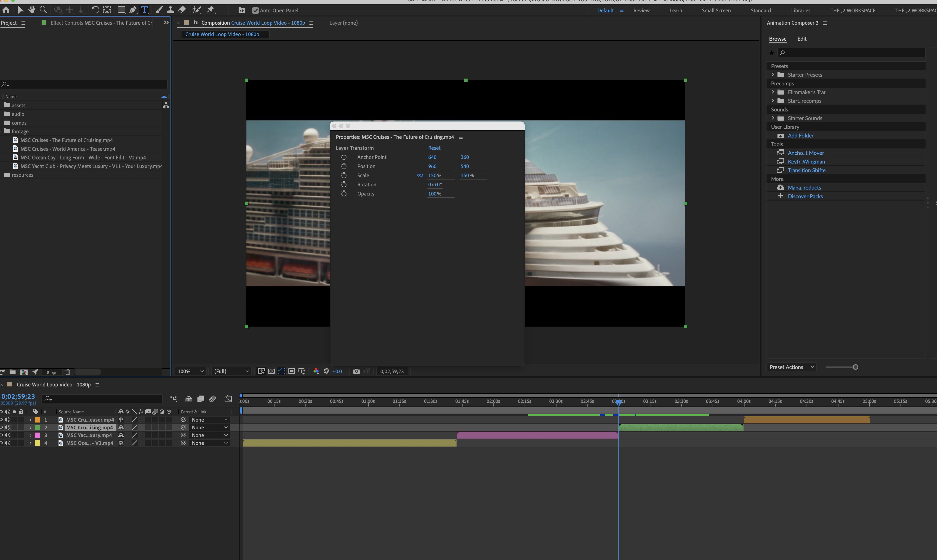The image size is (937, 560).
Task: Click trash icon in Project panel
Action: coord(68,372)
